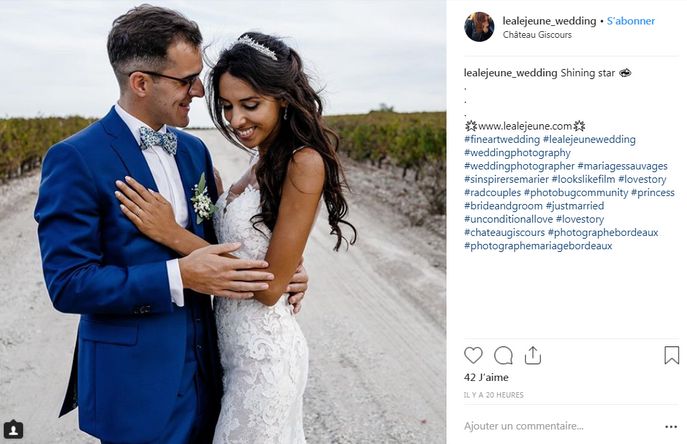The height and width of the screenshot is (444, 687).
Task: Open the #photobugcommunity hashtag
Action: [x=576, y=193]
